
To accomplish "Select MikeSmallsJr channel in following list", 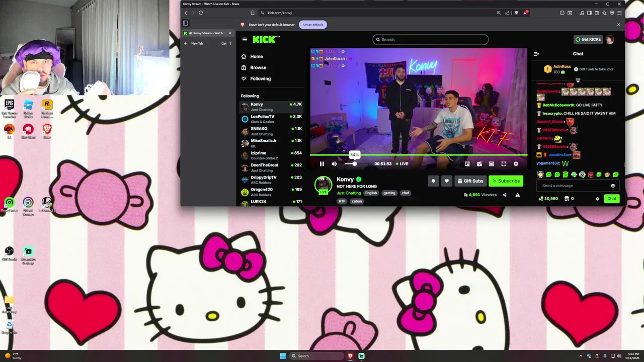I will click(271, 143).
